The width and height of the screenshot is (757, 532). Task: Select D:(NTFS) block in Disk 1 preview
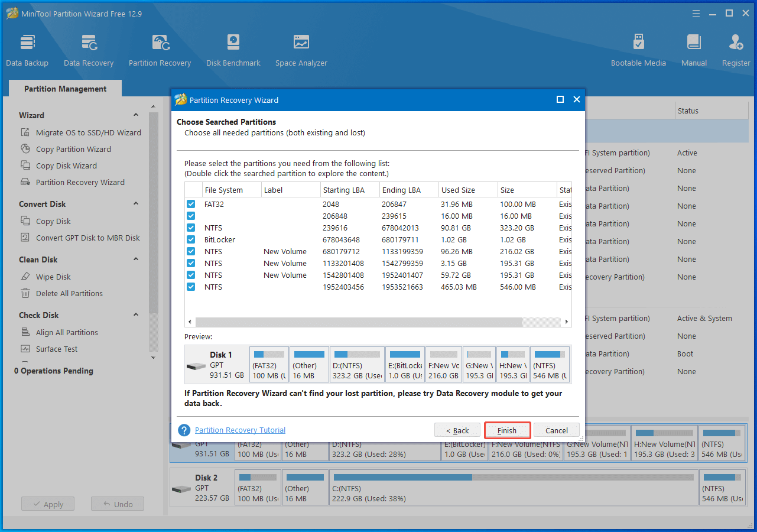(x=357, y=364)
